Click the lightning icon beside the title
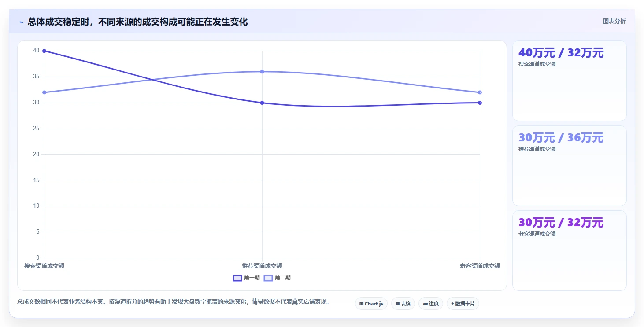Screen dimensions: 644x327 [21, 22]
